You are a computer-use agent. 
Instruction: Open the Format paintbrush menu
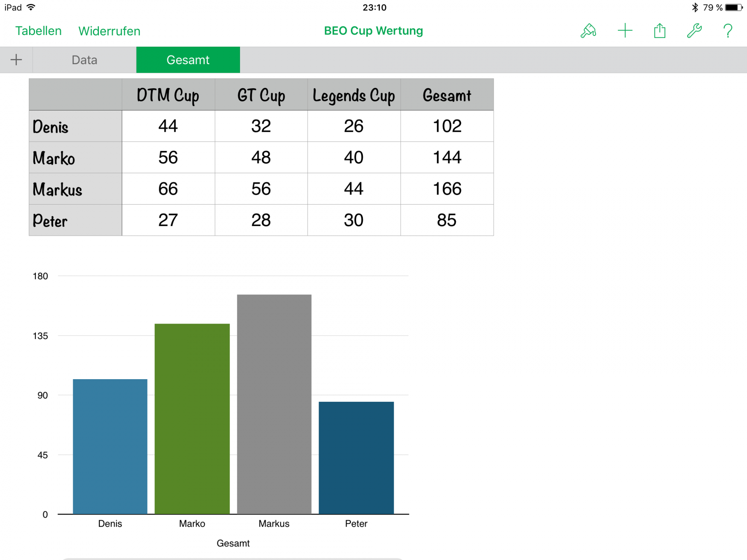point(588,31)
